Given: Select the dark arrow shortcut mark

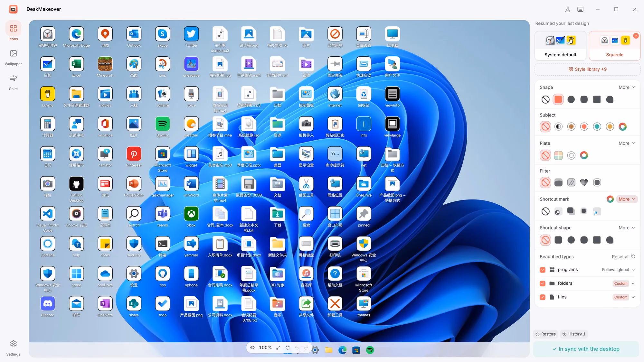Looking at the screenshot, I should [x=558, y=212].
